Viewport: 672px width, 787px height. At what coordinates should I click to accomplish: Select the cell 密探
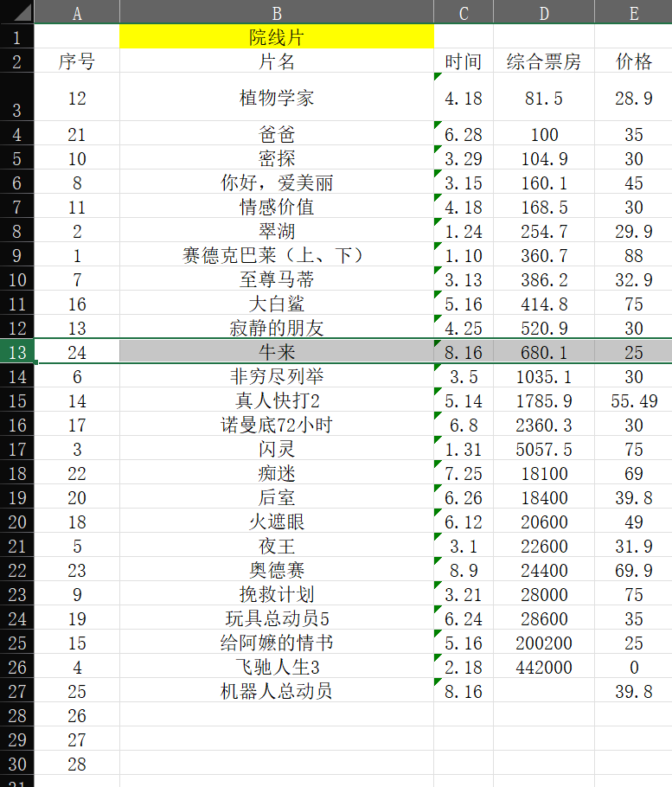pos(277,158)
